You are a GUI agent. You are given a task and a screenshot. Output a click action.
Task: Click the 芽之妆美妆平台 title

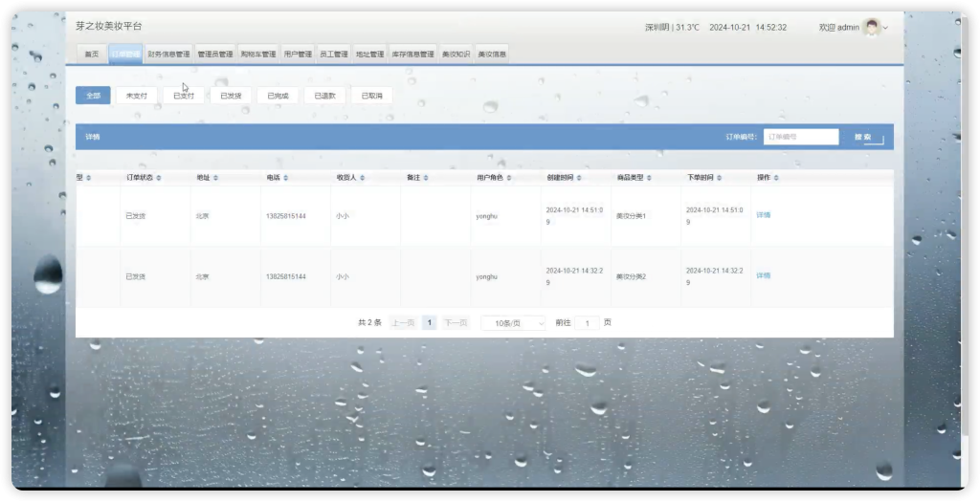pos(109,26)
